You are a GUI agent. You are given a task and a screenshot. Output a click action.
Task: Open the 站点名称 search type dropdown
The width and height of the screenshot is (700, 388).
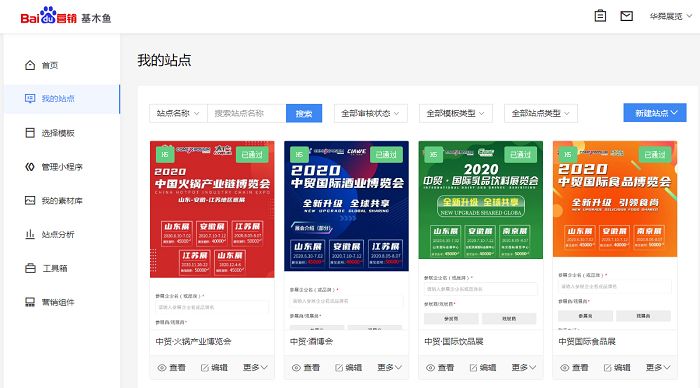click(178, 113)
